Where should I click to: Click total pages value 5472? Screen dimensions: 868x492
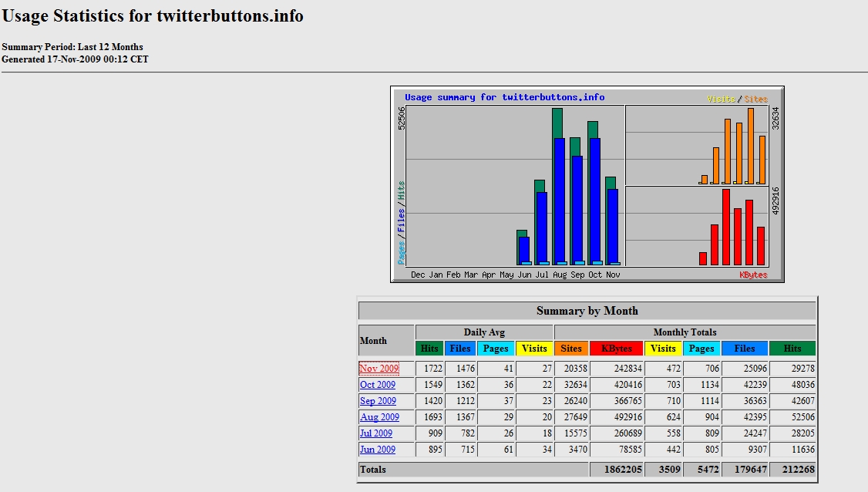(x=708, y=470)
